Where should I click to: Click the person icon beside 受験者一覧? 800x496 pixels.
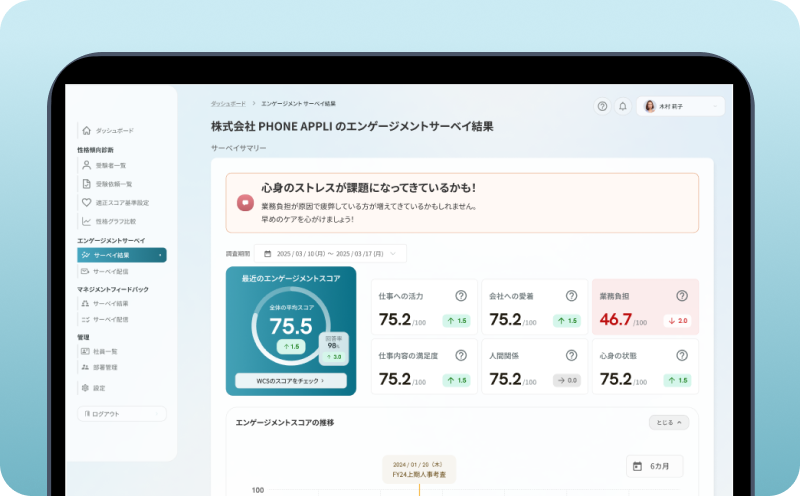click(x=86, y=165)
